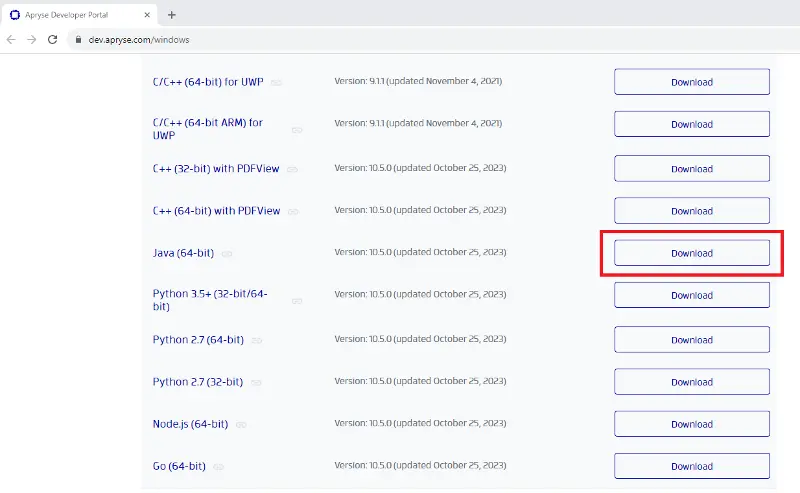Copy anchor link for C++ (64-bit) with PDFView
The image size is (800, 493).
(293, 212)
